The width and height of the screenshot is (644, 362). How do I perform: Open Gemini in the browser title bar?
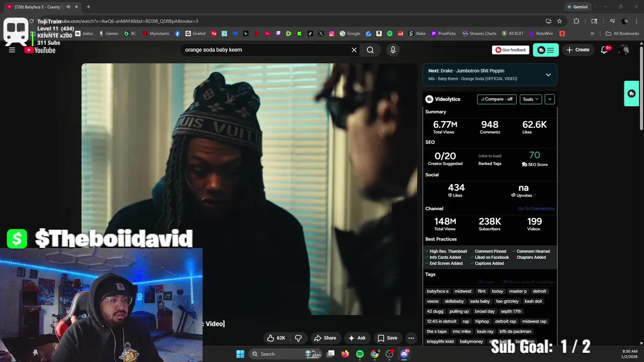[577, 7]
